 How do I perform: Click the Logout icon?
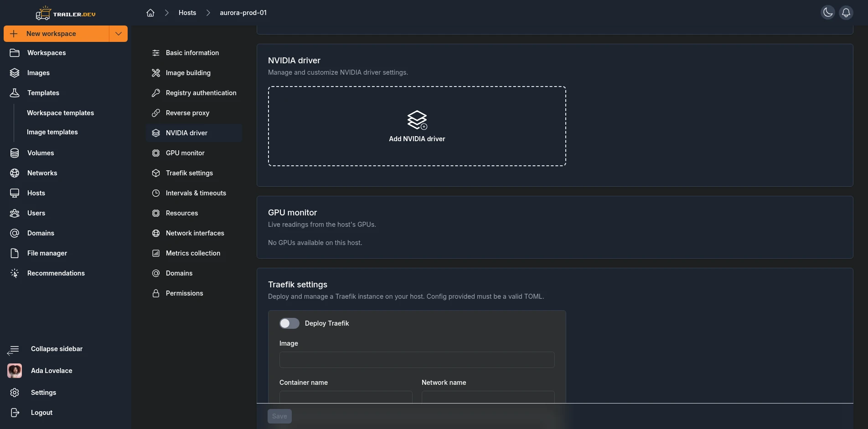[15, 413]
